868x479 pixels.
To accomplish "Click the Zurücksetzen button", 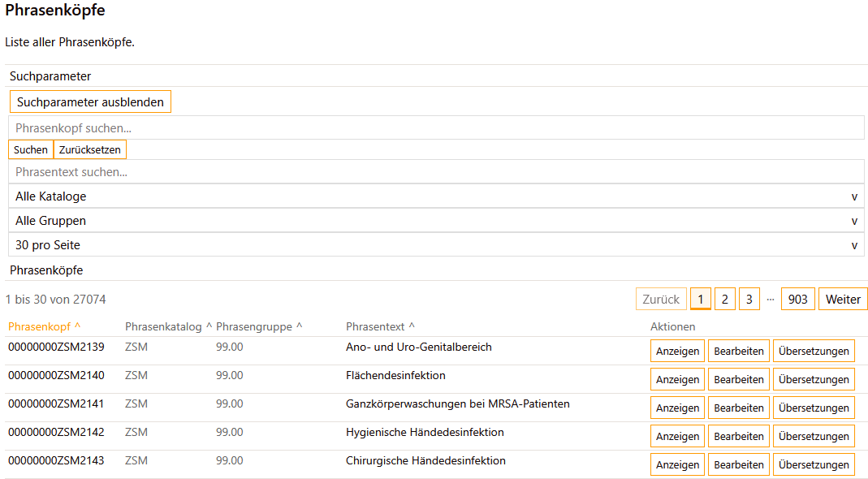I will (89, 149).
